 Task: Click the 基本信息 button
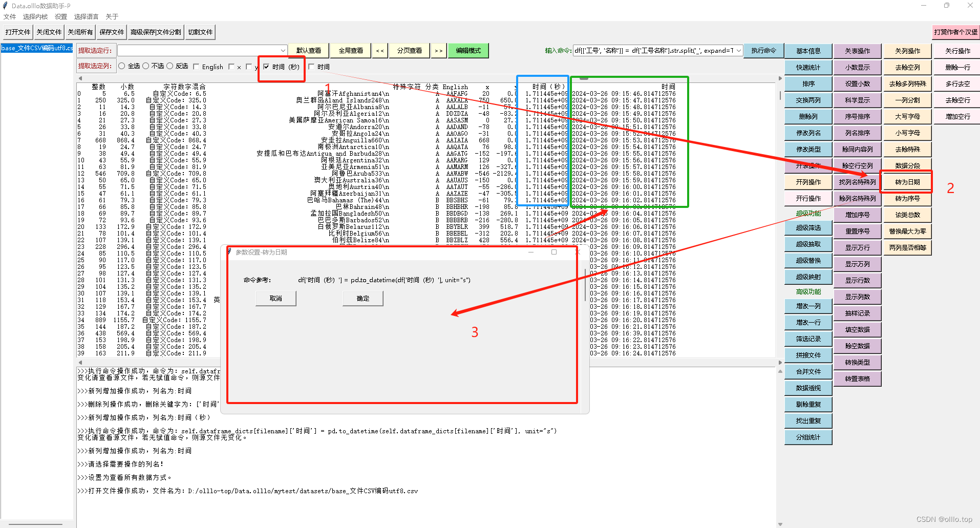(x=808, y=51)
